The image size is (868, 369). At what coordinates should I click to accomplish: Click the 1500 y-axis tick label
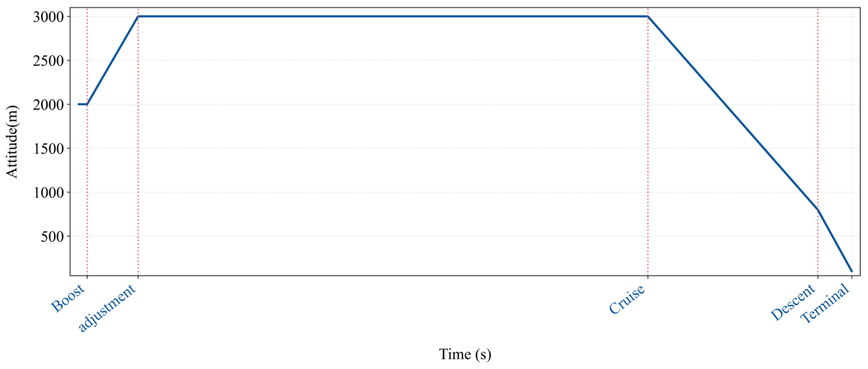click(x=48, y=149)
